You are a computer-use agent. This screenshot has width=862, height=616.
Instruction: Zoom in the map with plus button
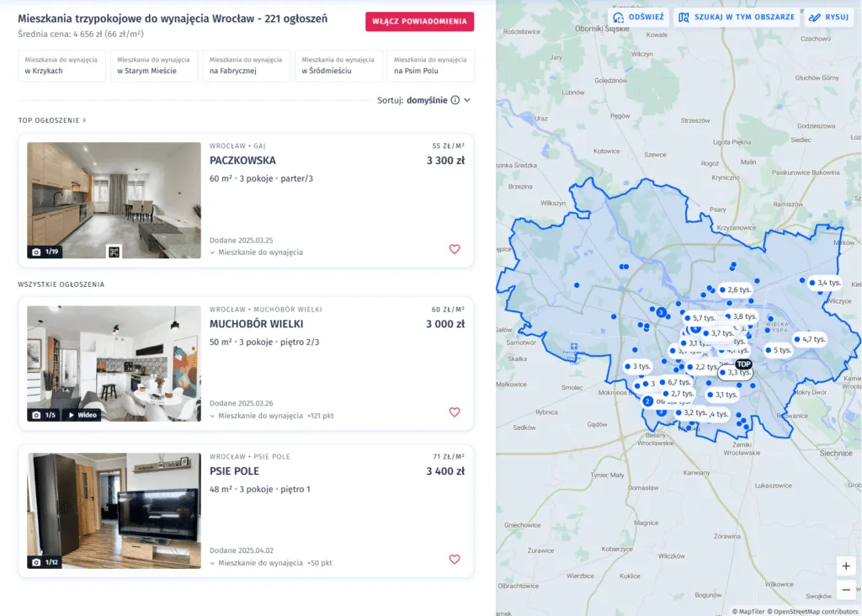coord(845,566)
